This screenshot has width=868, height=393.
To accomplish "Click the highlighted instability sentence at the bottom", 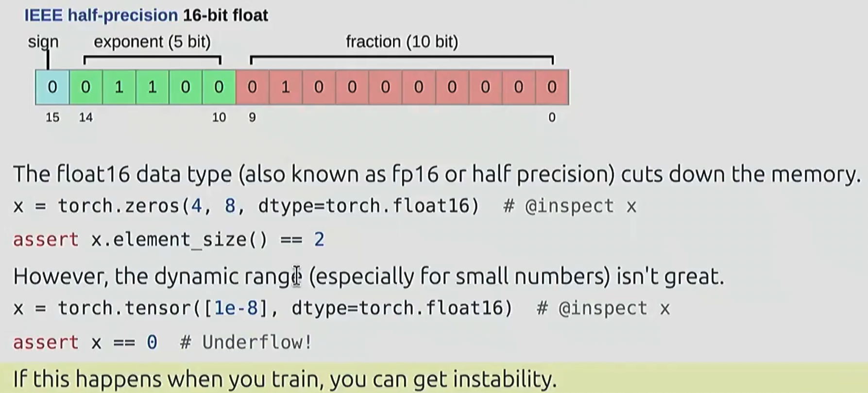I will pyautogui.click(x=285, y=379).
